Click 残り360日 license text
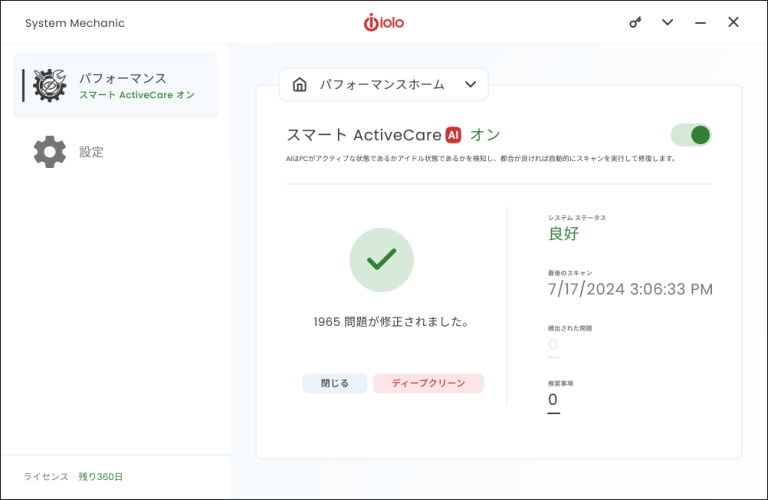 click(x=100, y=476)
